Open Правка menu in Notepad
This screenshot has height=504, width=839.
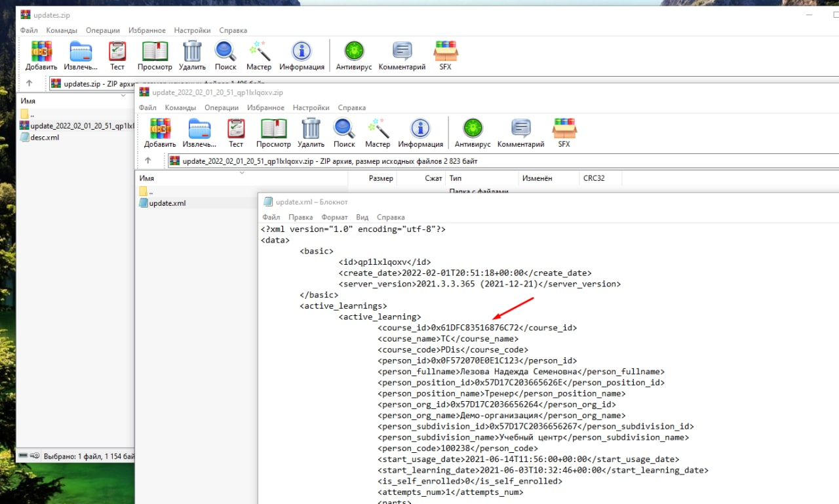pyautogui.click(x=301, y=217)
